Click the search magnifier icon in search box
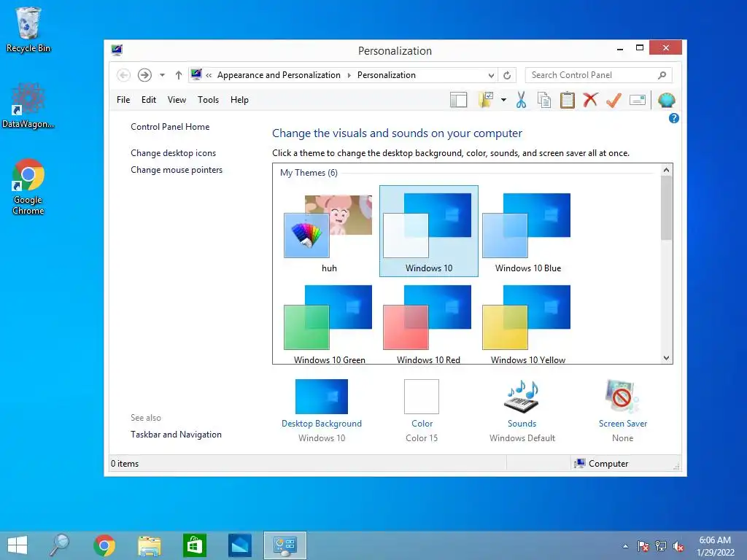Viewport: 747px width, 560px height. tap(662, 75)
